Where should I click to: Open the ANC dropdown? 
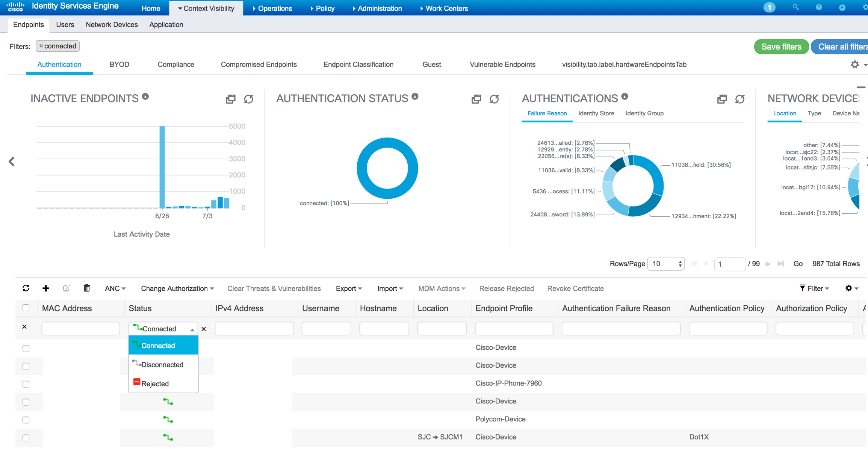(x=115, y=288)
